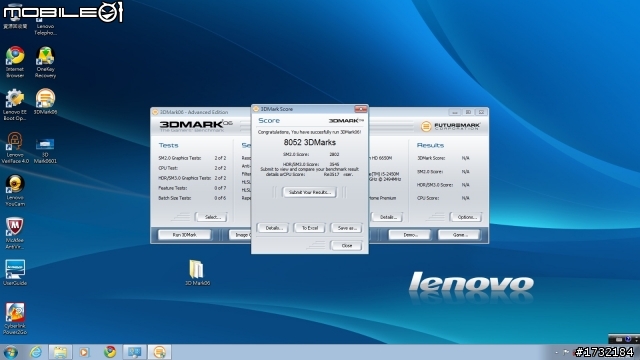Launch 3DMark06 from the desktop shortcut

[45, 102]
